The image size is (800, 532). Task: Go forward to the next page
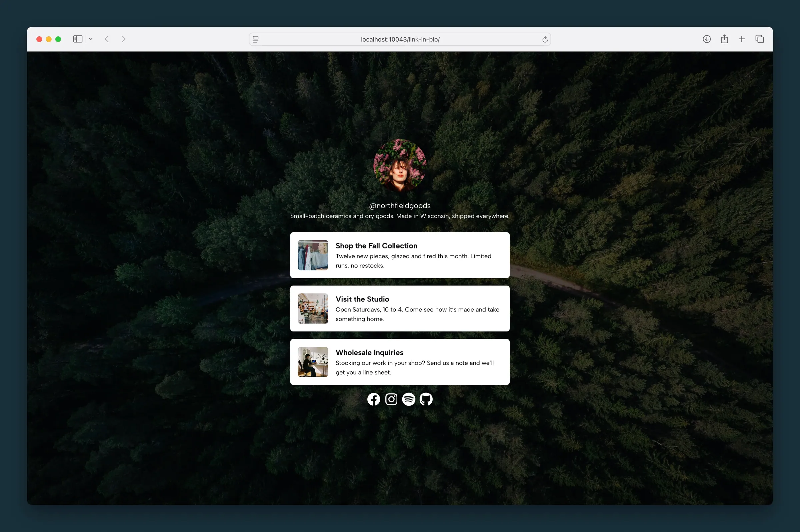(x=124, y=39)
